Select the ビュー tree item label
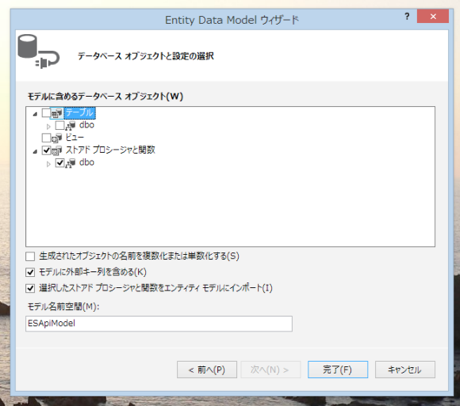Screen dimensions: 460x406 (x=74, y=137)
